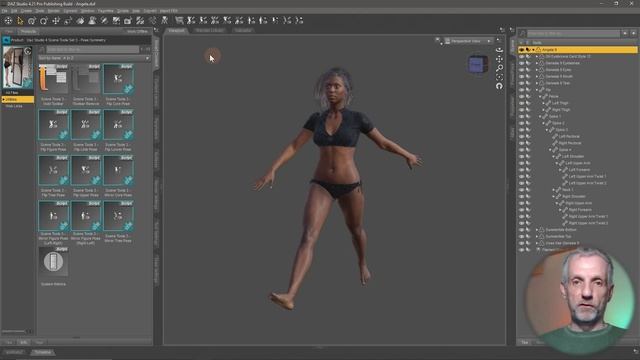Image resolution: width=640 pixels, height=360 pixels.
Task: Click the first toolbar icon left of the arrow tool
Action: tap(8, 21)
